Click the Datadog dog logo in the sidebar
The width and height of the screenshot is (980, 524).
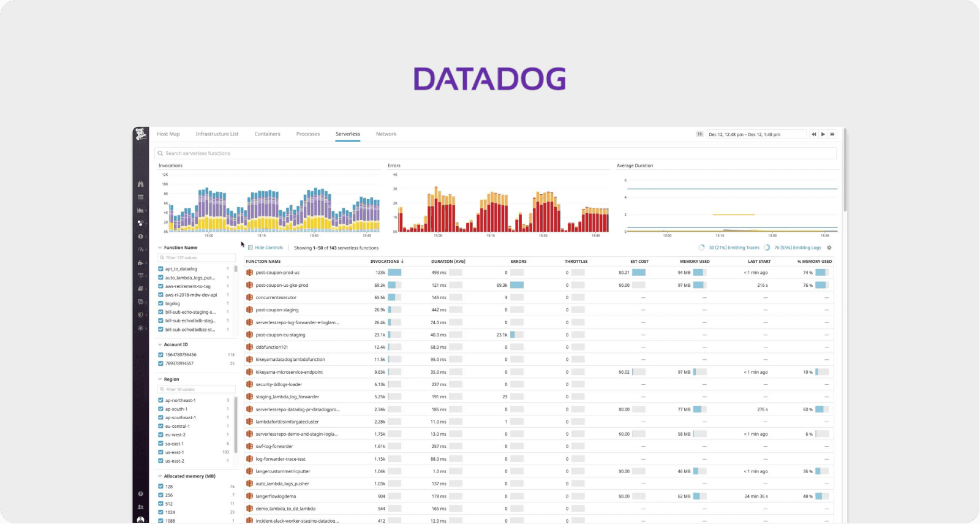(x=141, y=134)
